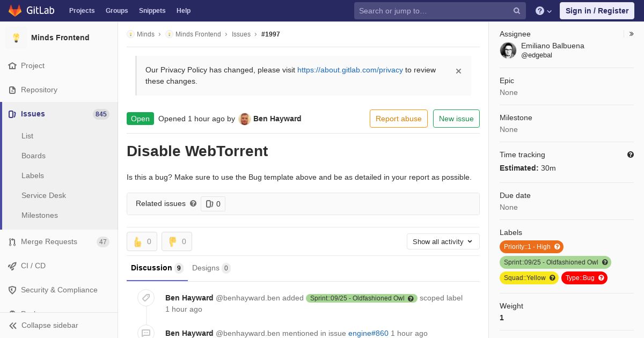Screen dimensions: 644x338
Task: Give a thumbs up reaction
Action: click(x=142, y=241)
